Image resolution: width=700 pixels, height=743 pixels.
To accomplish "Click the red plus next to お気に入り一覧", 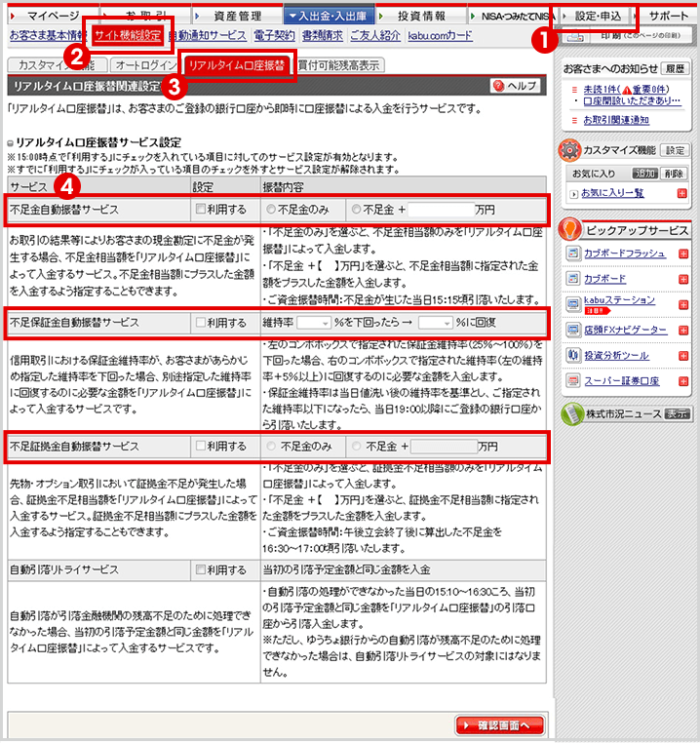I will (682, 193).
